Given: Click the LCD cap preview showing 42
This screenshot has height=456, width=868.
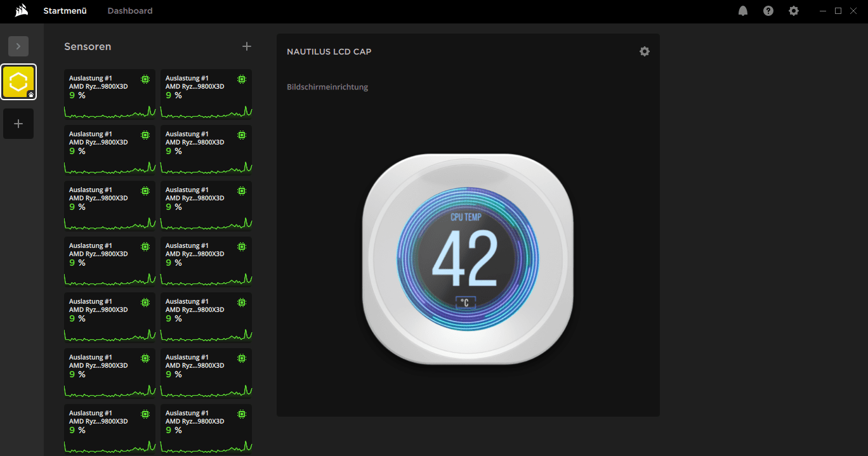Looking at the screenshot, I should [x=468, y=259].
